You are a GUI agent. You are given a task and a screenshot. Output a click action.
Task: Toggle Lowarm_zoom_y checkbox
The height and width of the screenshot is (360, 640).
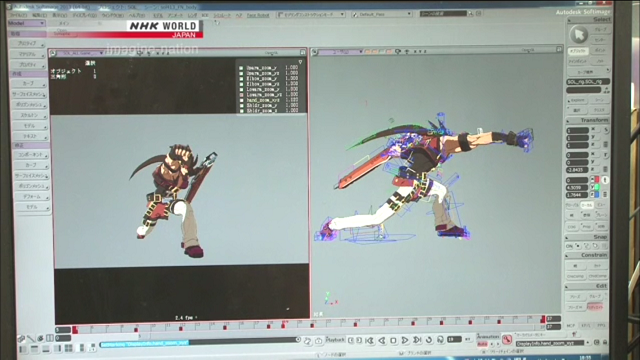coord(241,89)
